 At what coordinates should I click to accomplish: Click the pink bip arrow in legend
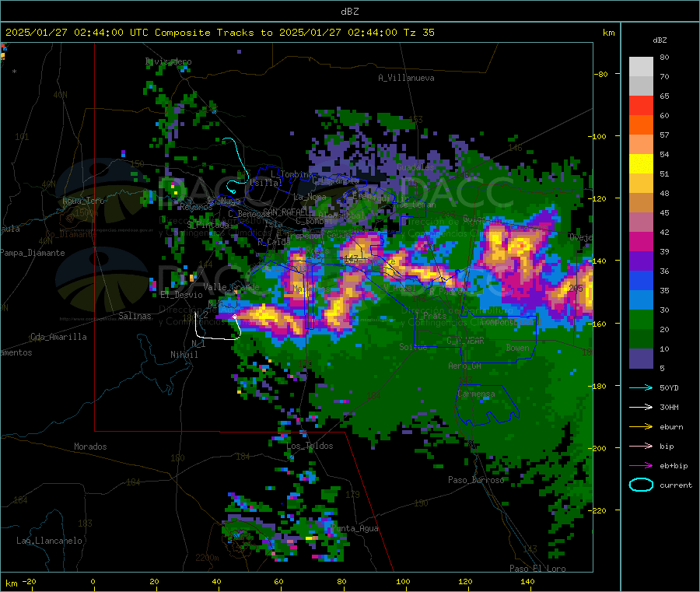[641, 446]
